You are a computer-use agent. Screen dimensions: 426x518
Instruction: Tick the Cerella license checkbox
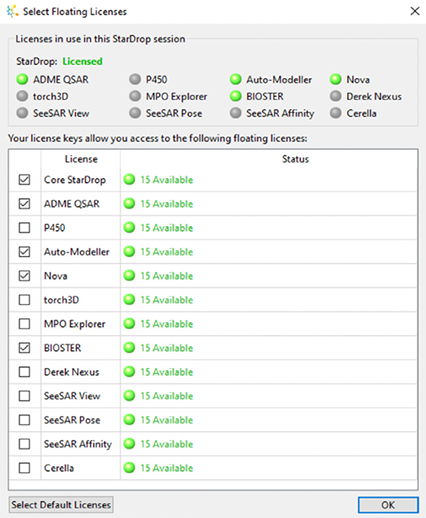tap(24, 468)
